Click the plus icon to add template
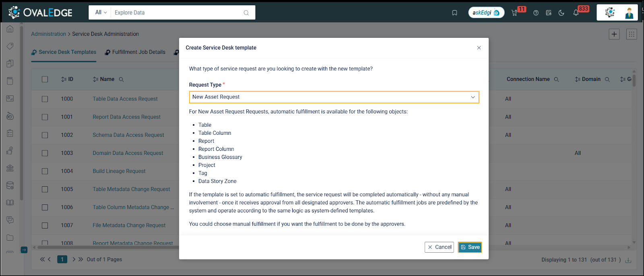Viewport: 644px width, 276px height. [614, 34]
